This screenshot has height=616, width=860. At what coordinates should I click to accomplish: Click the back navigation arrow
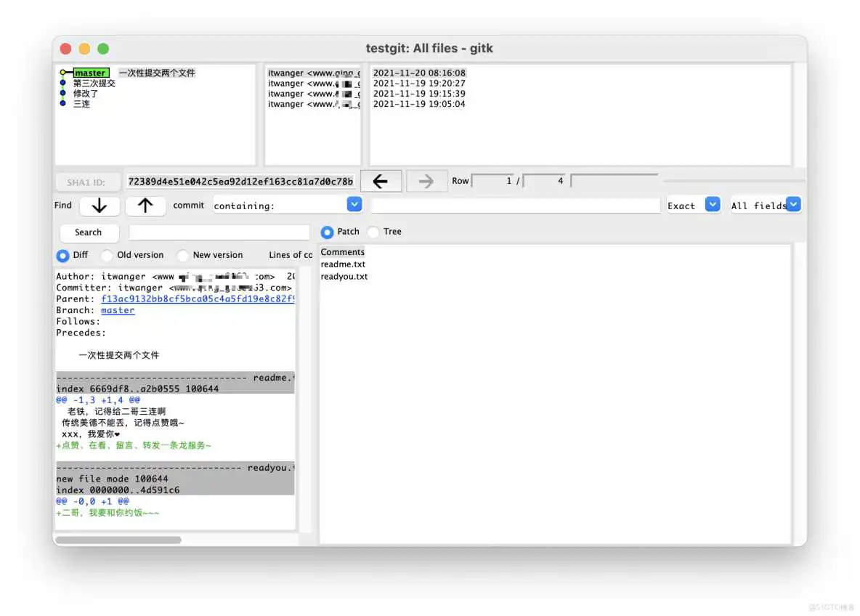(x=381, y=180)
